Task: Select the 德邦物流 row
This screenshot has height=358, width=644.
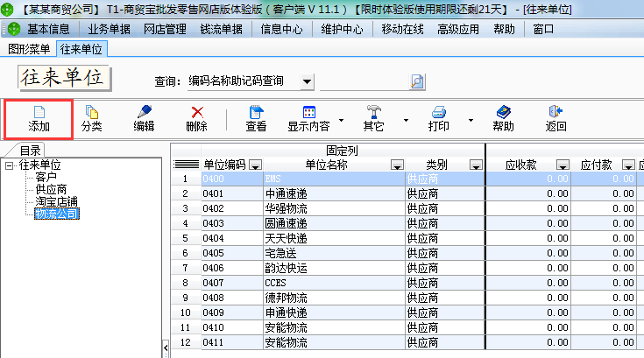Action: 334,298
